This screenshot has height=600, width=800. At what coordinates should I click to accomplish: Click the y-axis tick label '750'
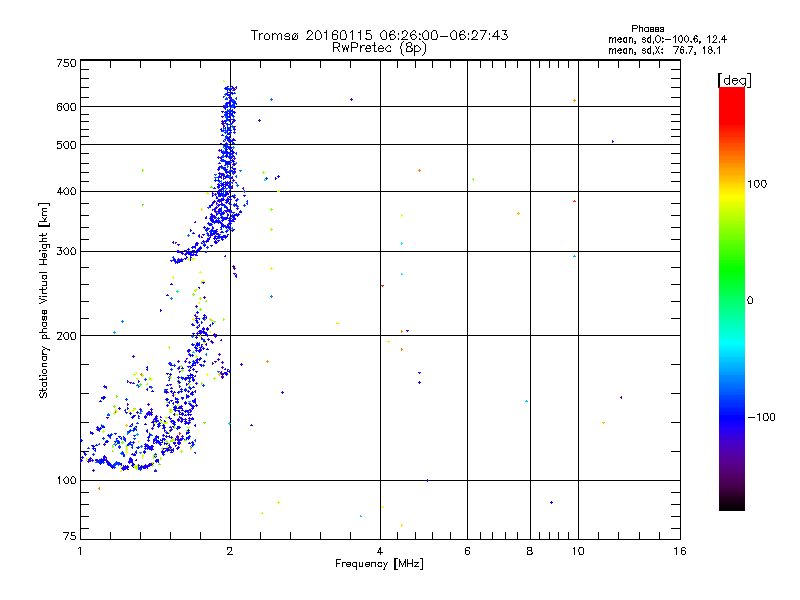(66, 63)
